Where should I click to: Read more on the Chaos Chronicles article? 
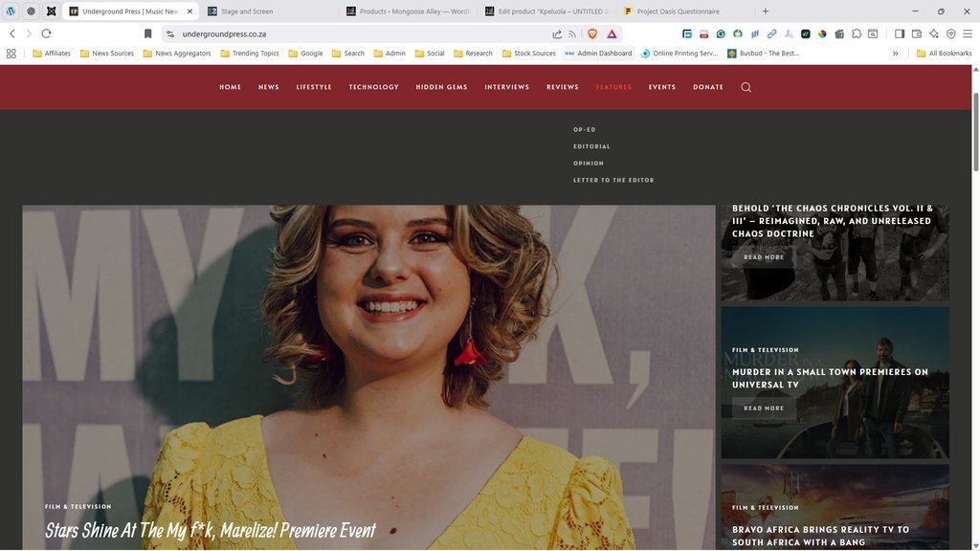point(763,256)
